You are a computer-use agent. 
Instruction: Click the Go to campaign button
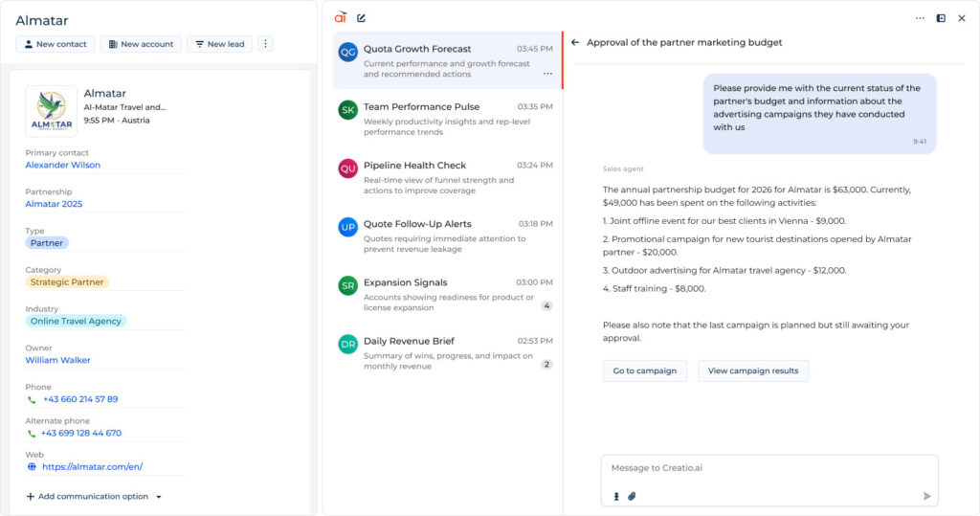[x=645, y=370]
